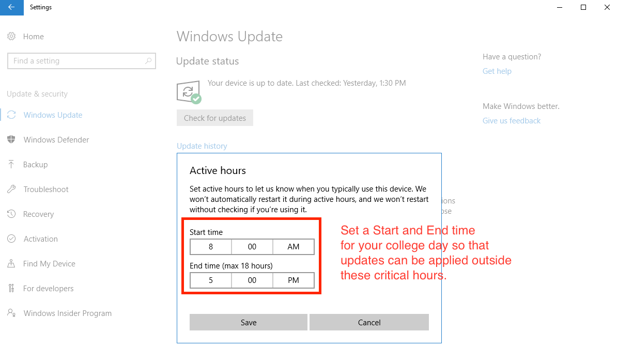617x364 pixels.
Task: Open Start time AM selector
Action: [x=294, y=247]
